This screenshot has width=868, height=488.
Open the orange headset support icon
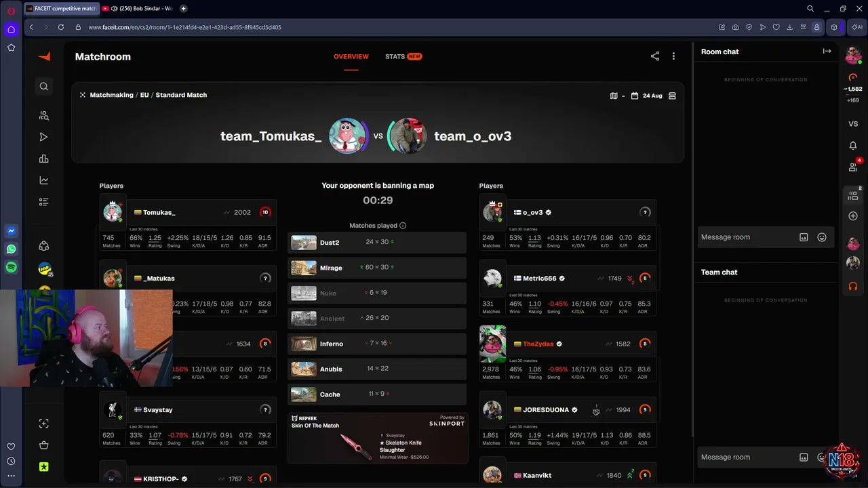853,286
